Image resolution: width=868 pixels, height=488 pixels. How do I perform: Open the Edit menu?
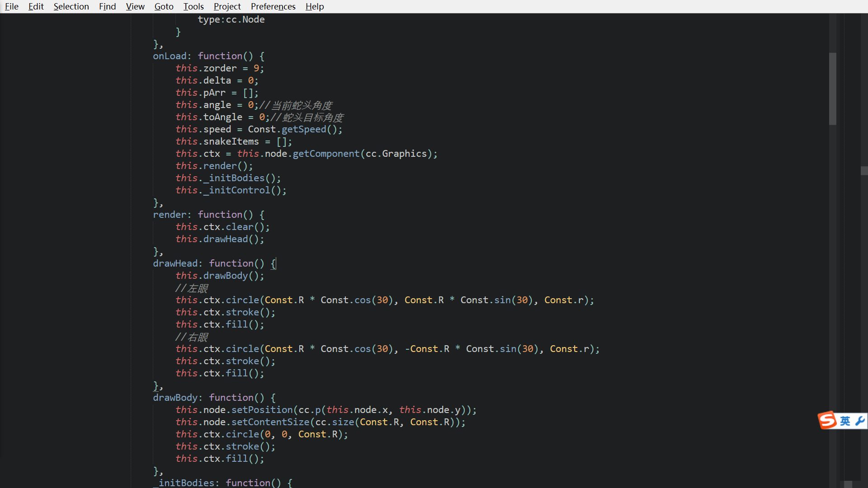coord(36,6)
